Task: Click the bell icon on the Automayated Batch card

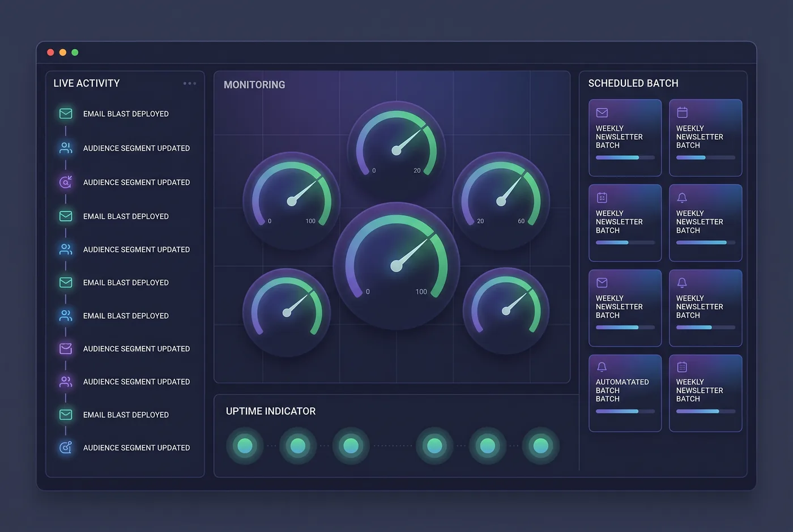Action: 602,367
